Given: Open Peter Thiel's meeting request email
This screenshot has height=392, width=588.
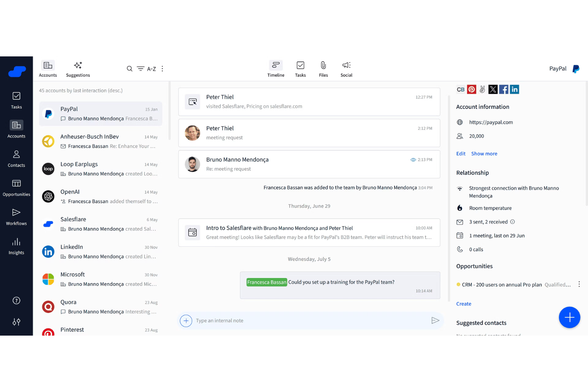Looking at the screenshot, I should (309, 133).
